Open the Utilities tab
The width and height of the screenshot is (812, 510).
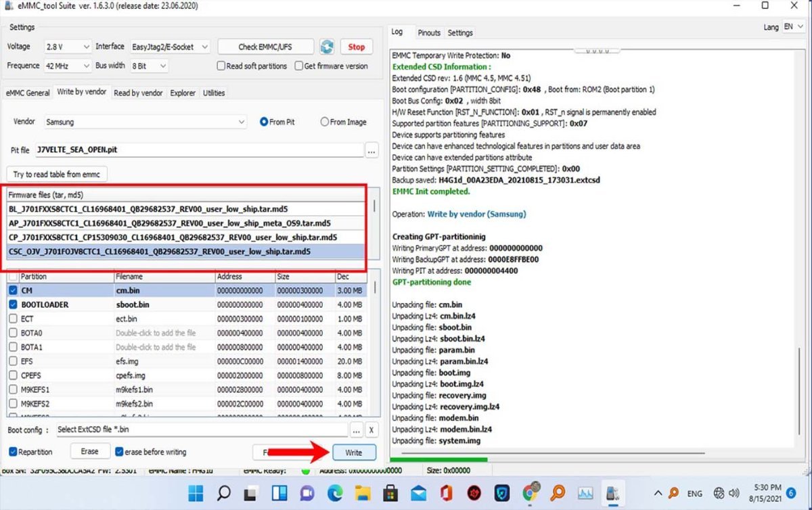pyautogui.click(x=214, y=93)
